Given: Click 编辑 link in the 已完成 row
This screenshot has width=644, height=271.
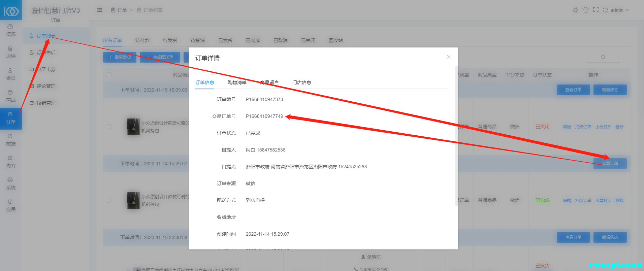Looking at the screenshot, I should click(x=567, y=201).
